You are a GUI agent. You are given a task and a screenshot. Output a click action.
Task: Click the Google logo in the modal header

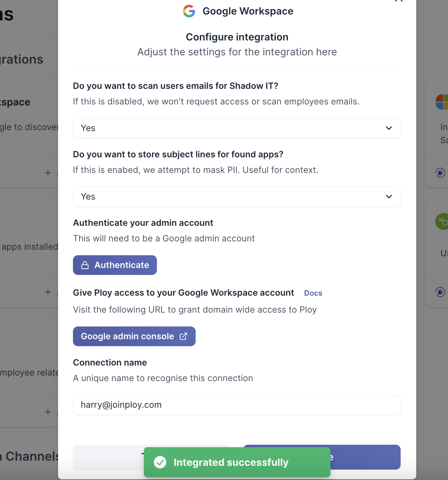click(189, 11)
